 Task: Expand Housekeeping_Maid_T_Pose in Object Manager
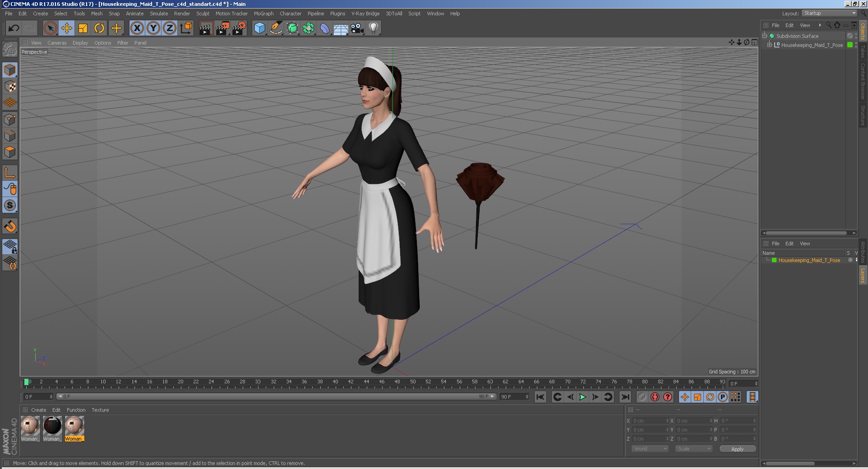click(x=769, y=45)
